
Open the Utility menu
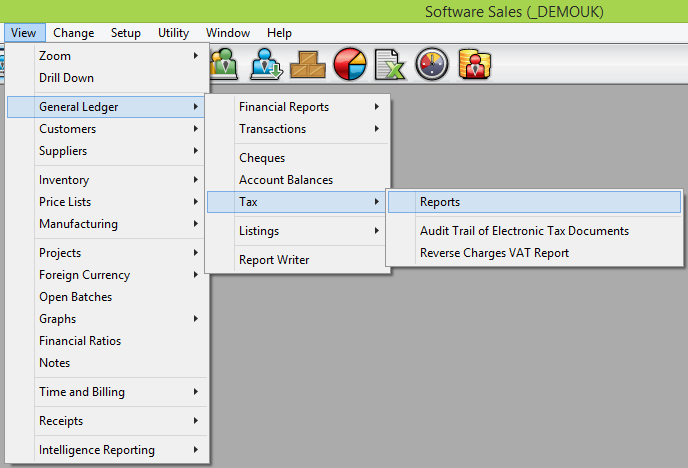coord(173,33)
